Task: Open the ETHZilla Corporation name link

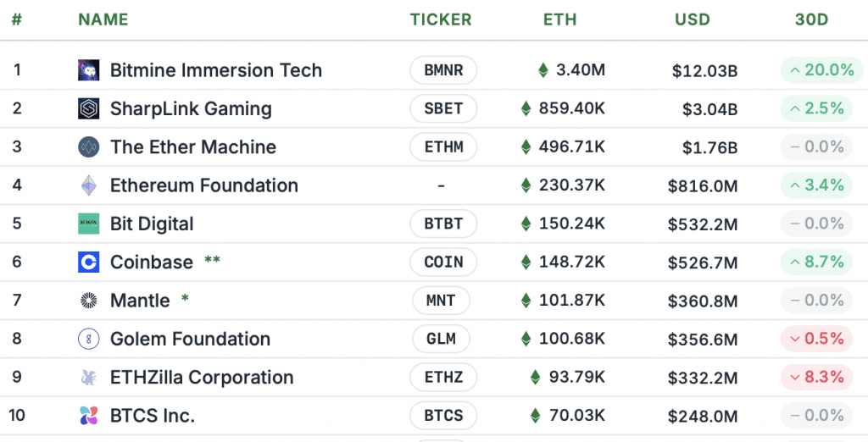Action: point(202,378)
